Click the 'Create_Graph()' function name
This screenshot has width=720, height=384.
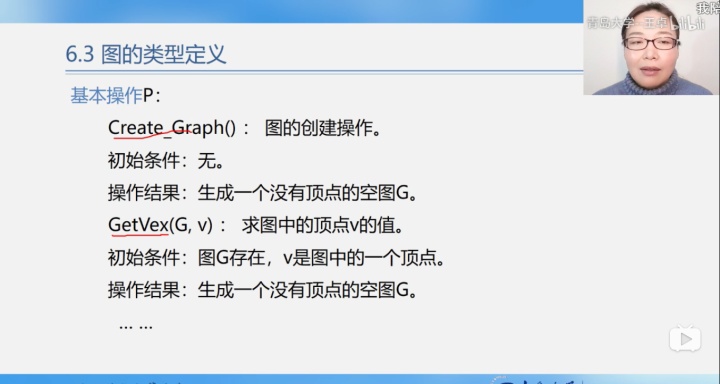(172, 128)
